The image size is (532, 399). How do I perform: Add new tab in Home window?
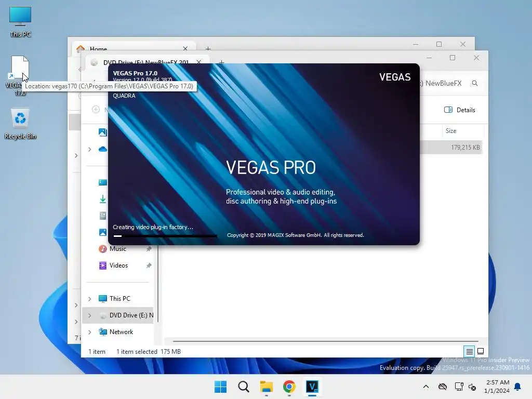(x=208, y=48)
